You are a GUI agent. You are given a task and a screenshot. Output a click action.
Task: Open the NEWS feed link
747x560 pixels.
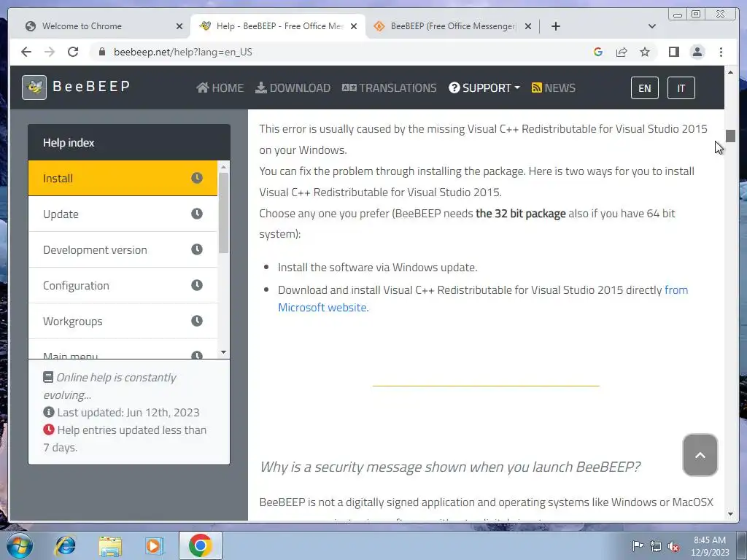553,87
